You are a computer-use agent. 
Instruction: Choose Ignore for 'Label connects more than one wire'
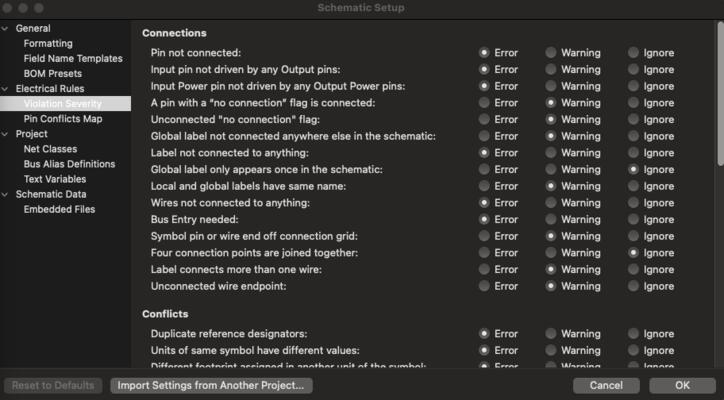634,269
